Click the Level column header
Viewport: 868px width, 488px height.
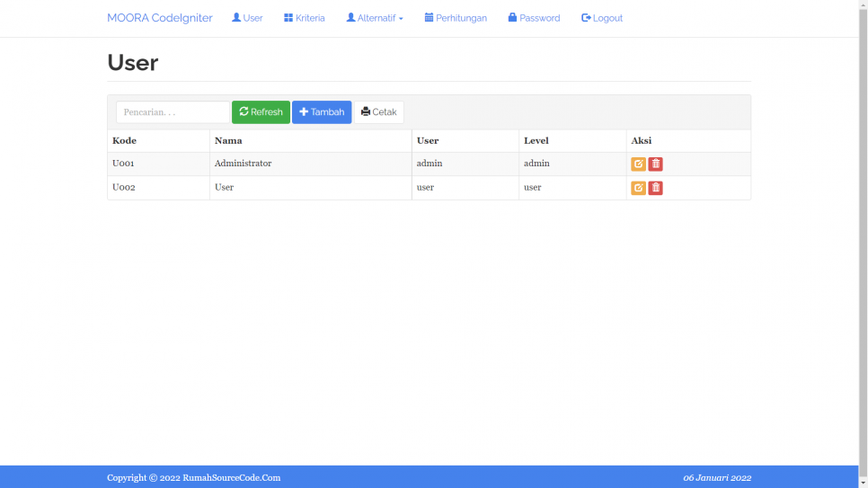536,141
